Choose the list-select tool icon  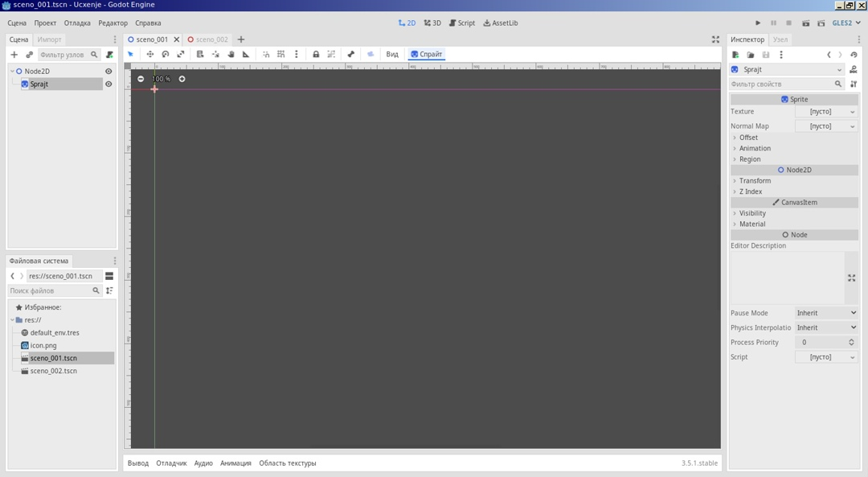coord(200,54)
